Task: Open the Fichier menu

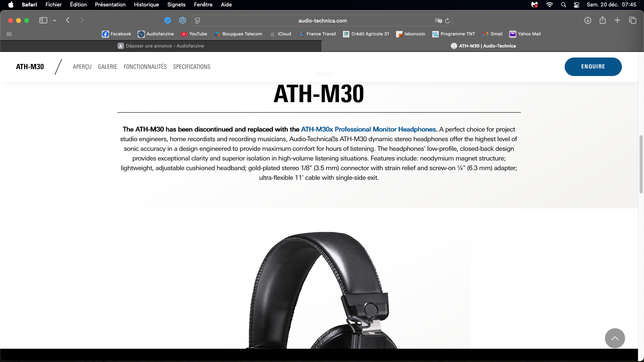Action: [x=54, y=4]
